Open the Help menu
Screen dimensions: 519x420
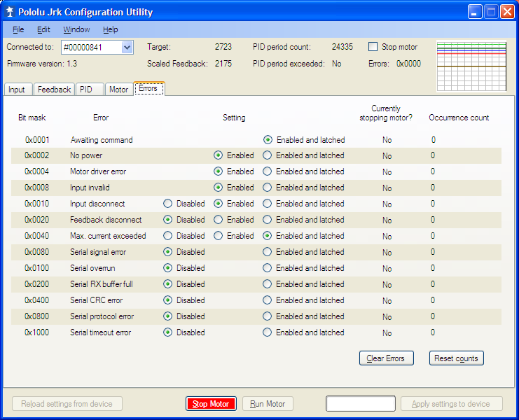[110, 30]
